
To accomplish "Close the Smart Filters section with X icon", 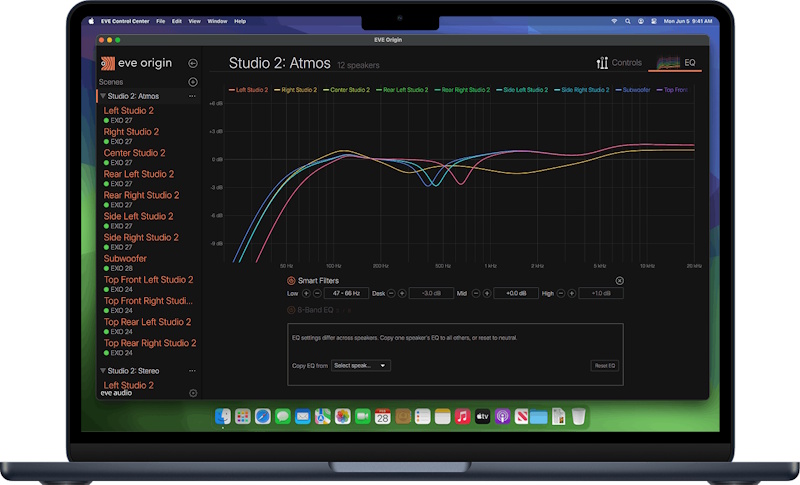I will 619,280.
